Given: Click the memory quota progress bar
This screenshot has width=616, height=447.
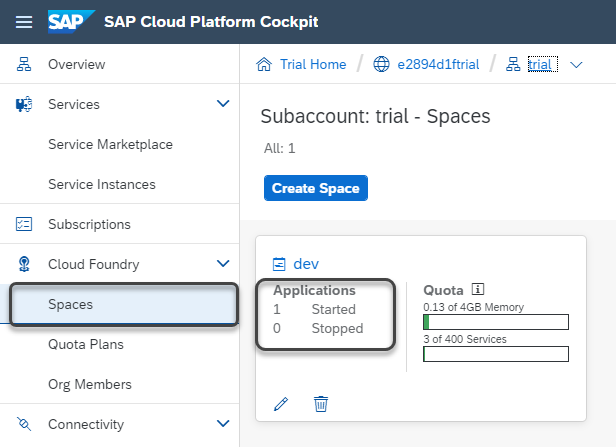Looking at the screenshot, I should (x=496, y=322).
